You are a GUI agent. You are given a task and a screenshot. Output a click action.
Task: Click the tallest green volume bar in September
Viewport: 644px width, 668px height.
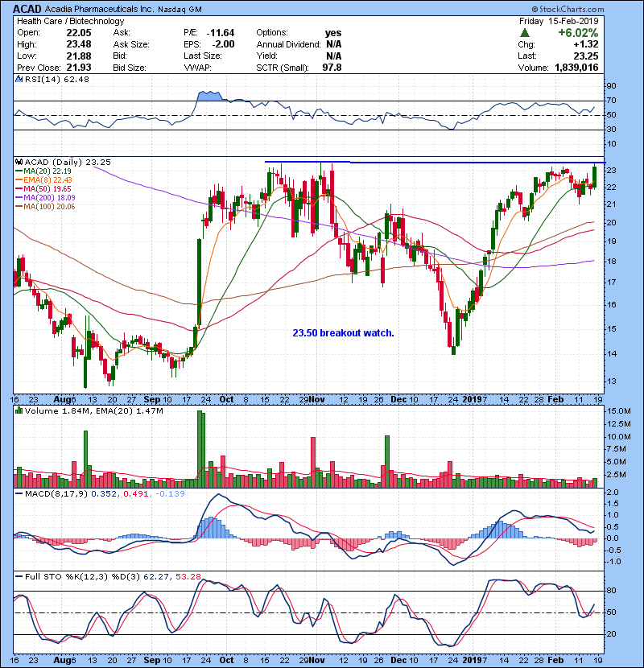(200, 449)
